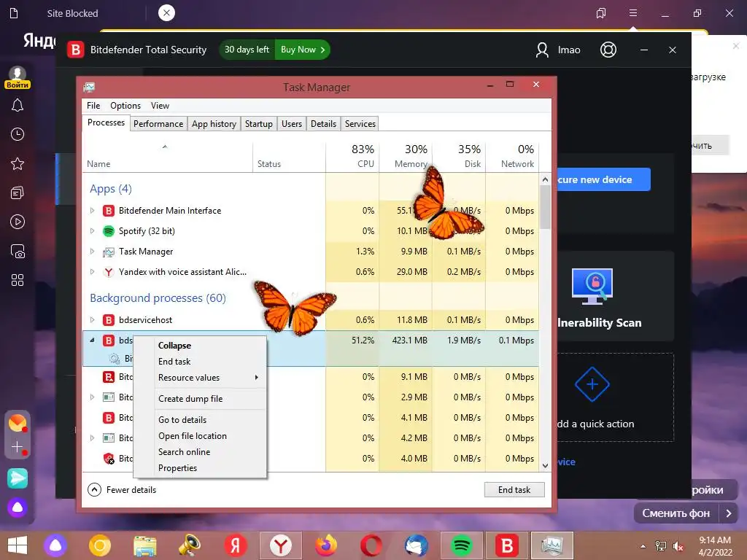Switch to the Services tab
The image size is (747, 560).
point(360,124)
